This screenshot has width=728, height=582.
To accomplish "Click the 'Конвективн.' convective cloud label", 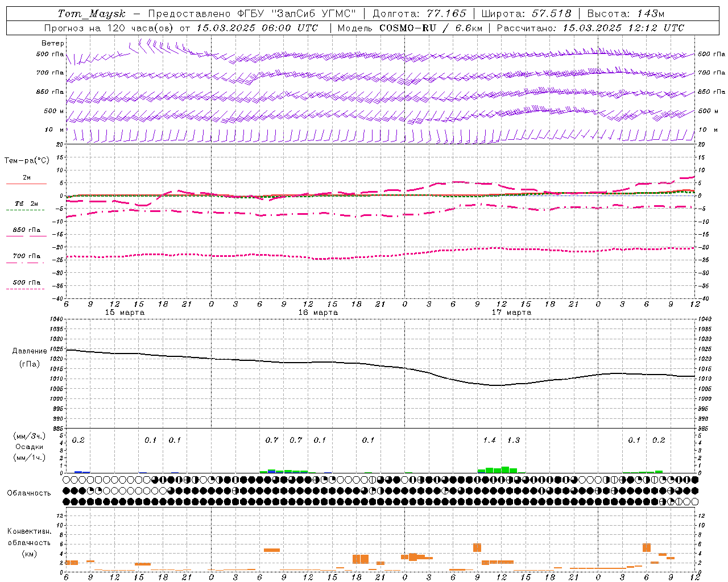I will 29,532.
